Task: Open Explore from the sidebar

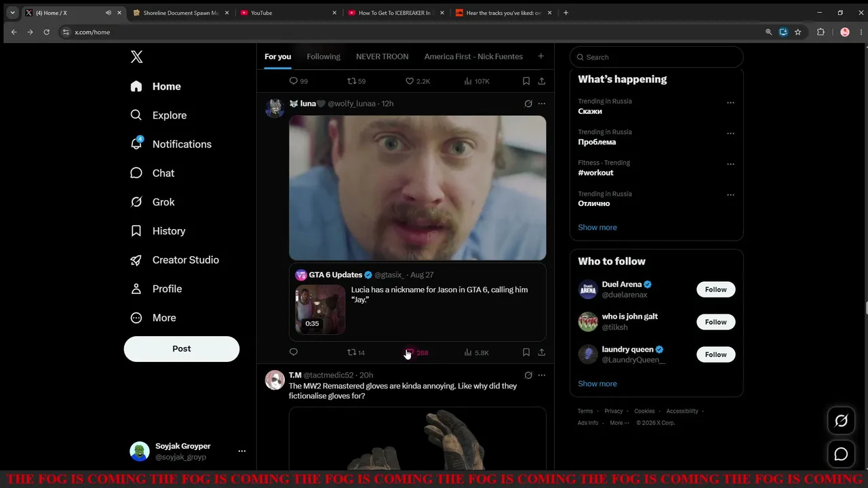Action: (x=159, y=115)
